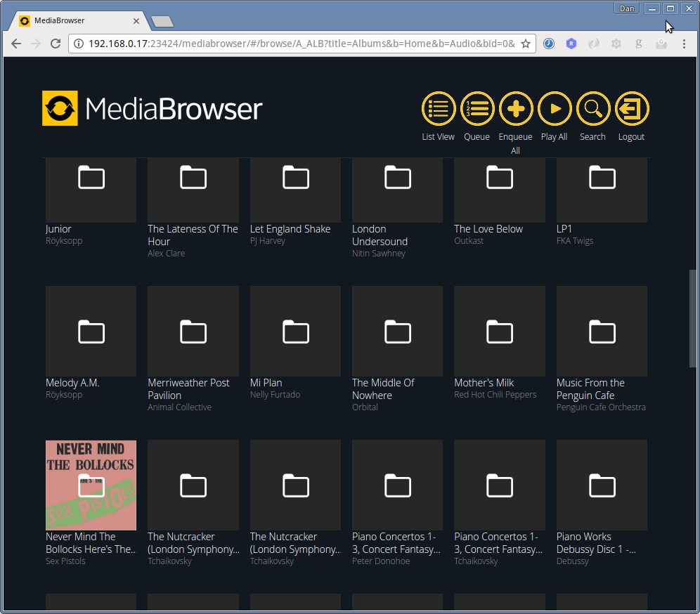Click the Piano Concertos Tchaikovsky folder
Screen dimensions: 700x614
tap(500, 485)
